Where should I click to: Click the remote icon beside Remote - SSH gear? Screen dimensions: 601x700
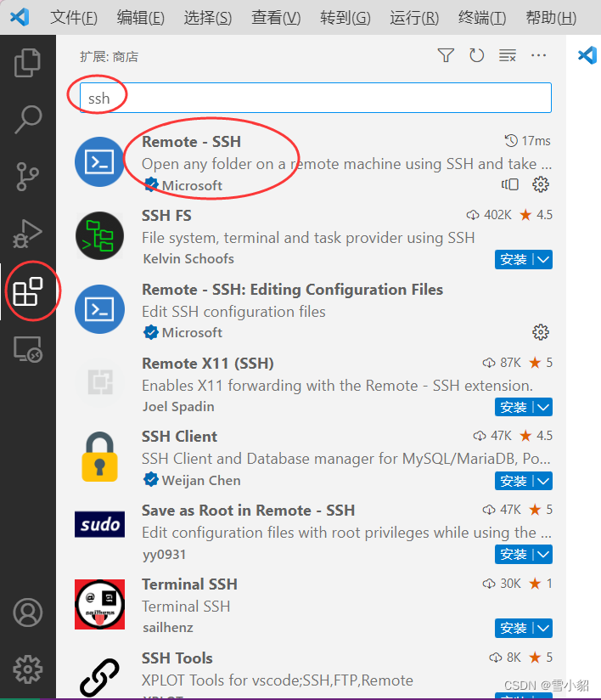coord(510,184)
